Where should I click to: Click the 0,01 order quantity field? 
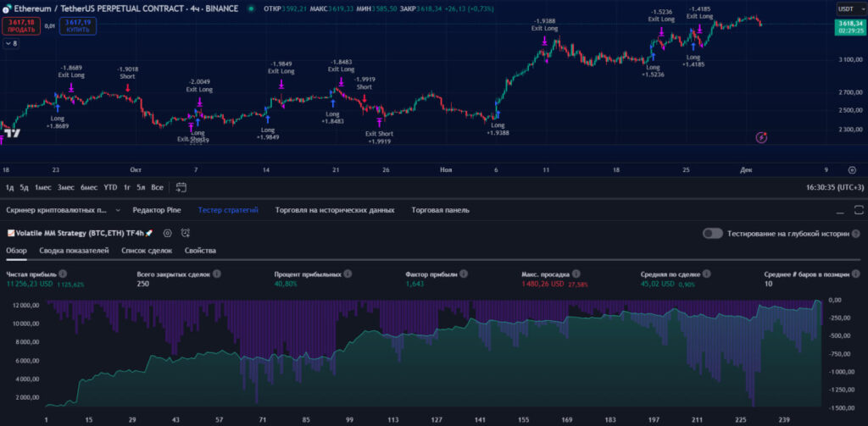coord(49,25)
